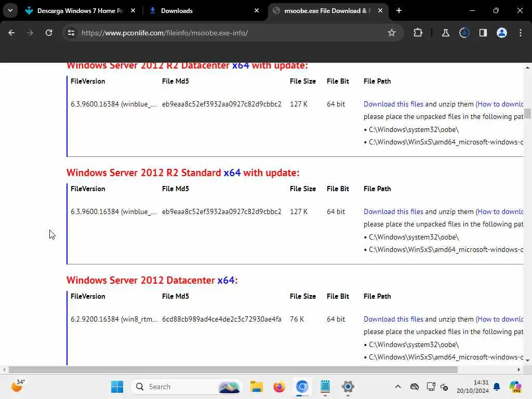Select the 76 K file size value
The width and height of the screenshot is (532, 399).
click(x=297, y=320)
